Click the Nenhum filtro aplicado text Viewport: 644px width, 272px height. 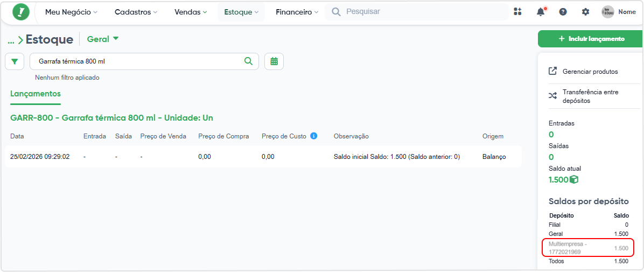(67, 77)
